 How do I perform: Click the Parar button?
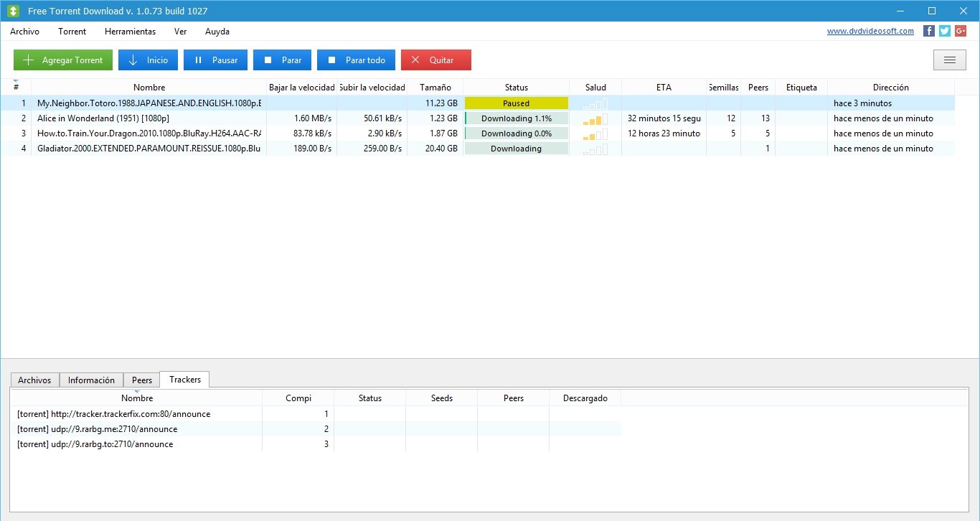coord(282,60)
